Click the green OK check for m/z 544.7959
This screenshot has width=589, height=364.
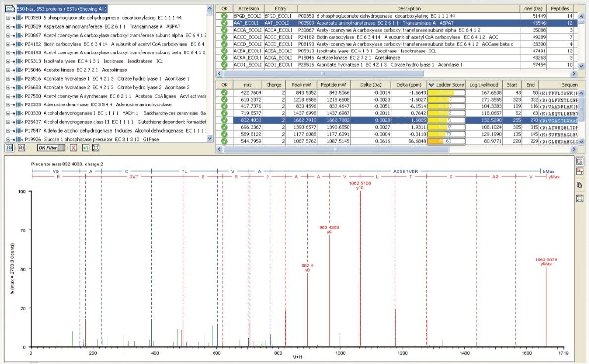224,141
